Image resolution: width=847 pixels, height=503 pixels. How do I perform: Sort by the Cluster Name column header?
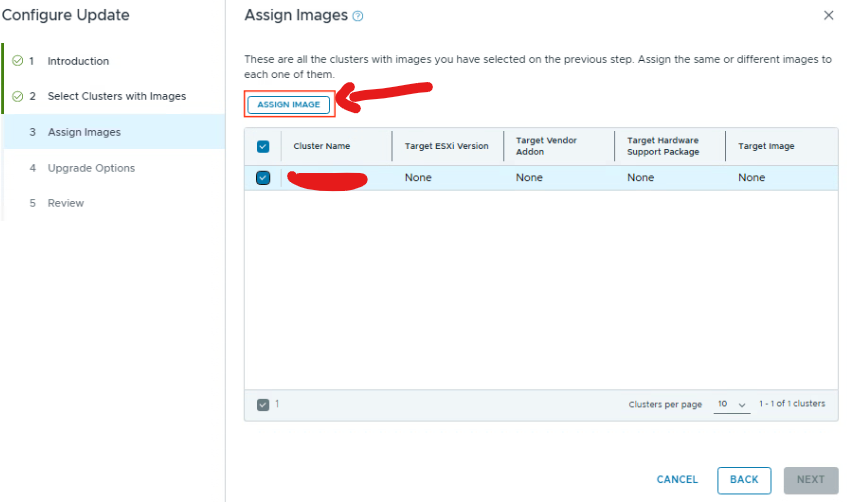(322, 146)
